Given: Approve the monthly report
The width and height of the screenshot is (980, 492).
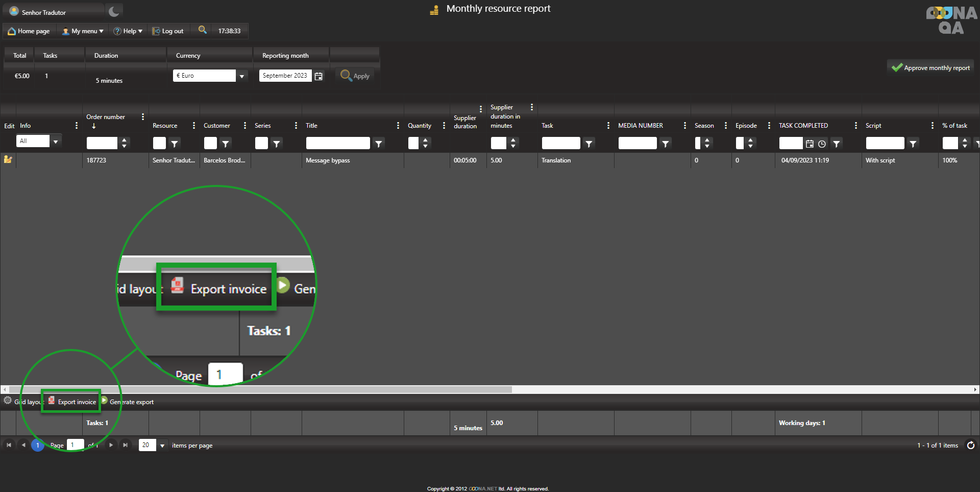Looking at the screenshot, I should pos(930,67).
